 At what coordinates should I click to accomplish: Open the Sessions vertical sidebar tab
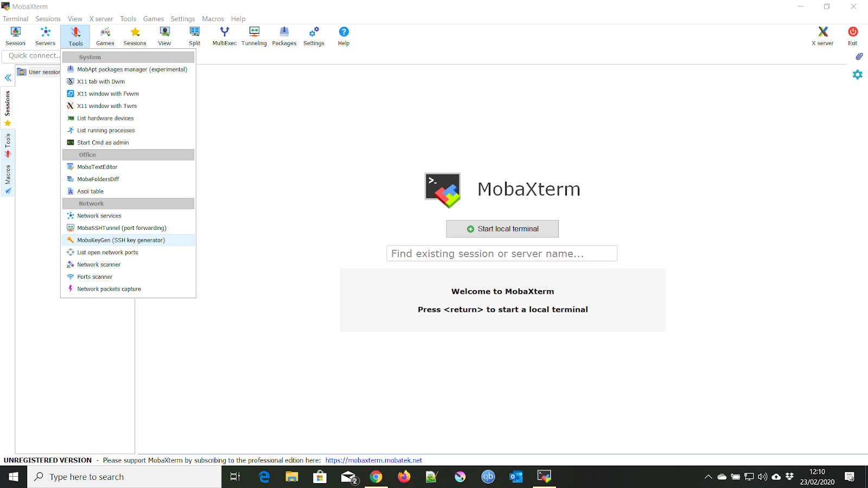click(8, 108)
